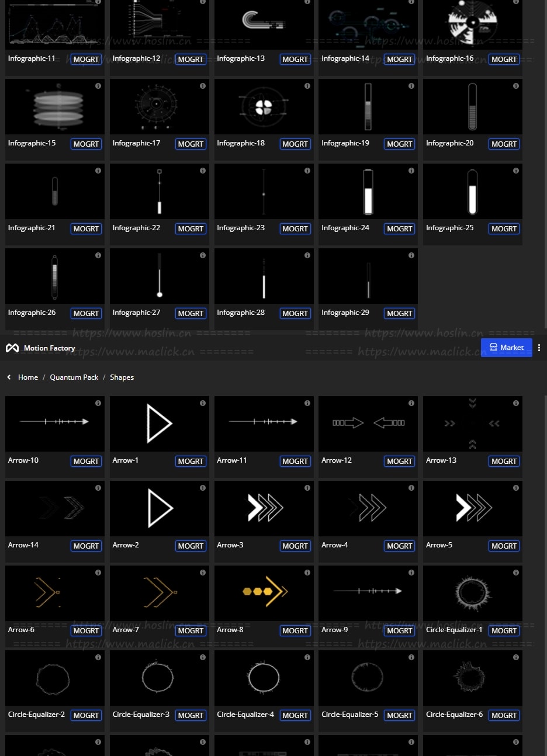The width and height of the screenshot is (547, 756).
Task: Go to Home breadcrumb
Action: pyautogui.click(x=28, y=377)
